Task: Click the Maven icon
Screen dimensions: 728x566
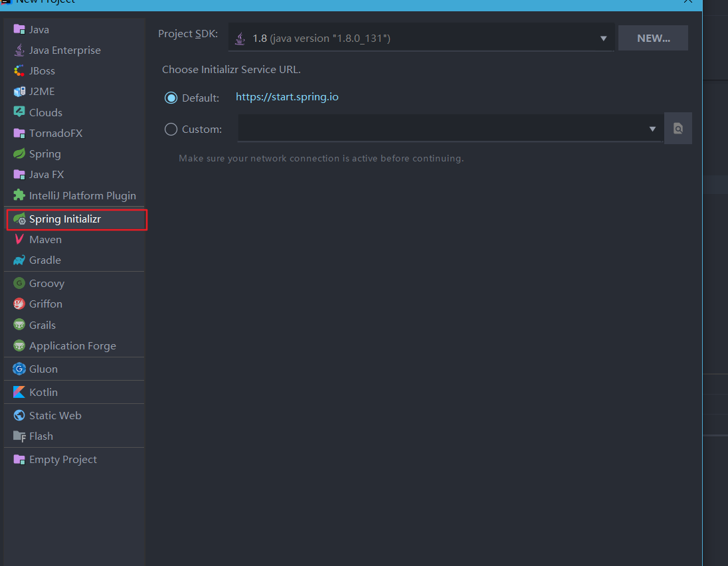Action: (19, 239)
